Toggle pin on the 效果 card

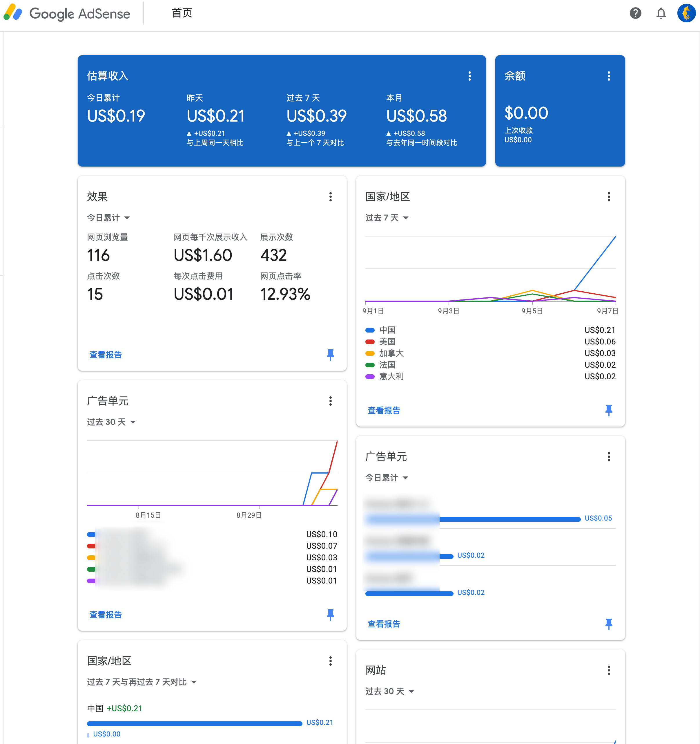coord(331,354)
